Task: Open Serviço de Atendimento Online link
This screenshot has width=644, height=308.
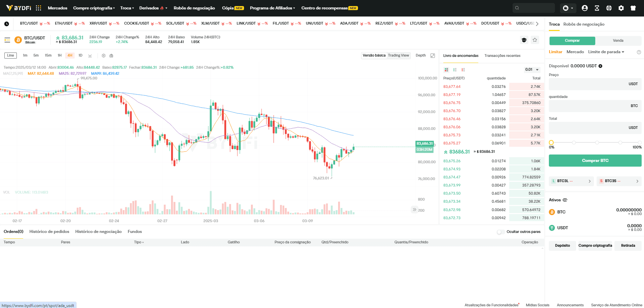Action: (616, 305)
